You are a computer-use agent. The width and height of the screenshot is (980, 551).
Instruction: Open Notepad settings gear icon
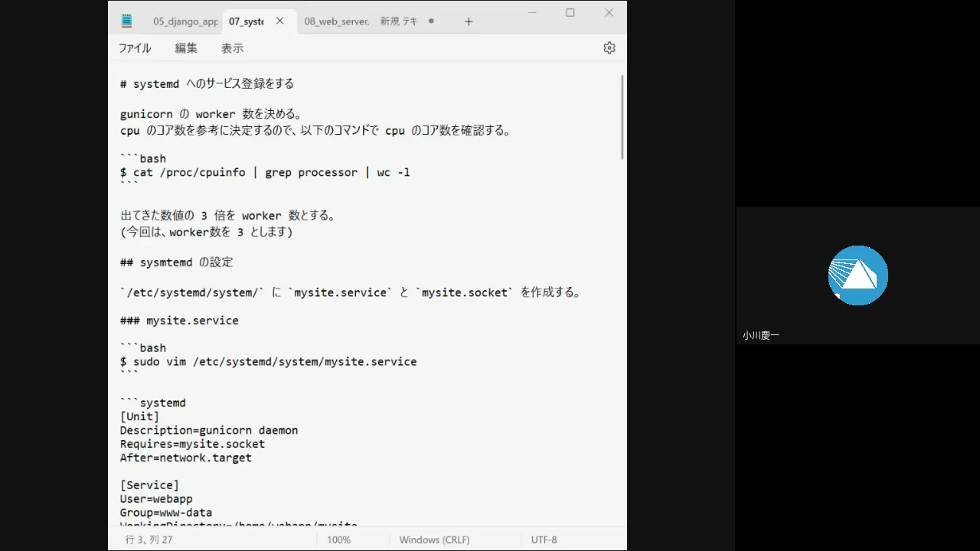[609, 47]
